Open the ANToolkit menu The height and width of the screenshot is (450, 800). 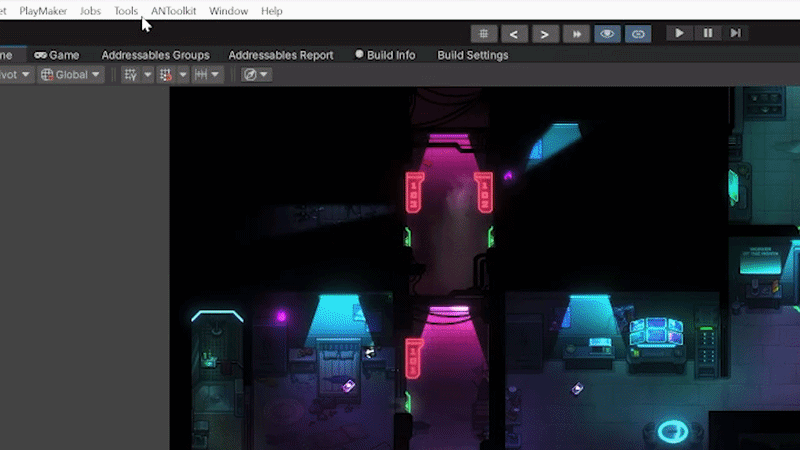[x=173, y=11]
